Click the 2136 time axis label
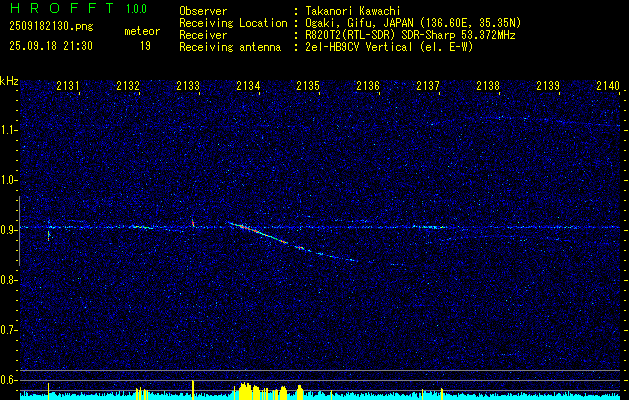Image resolution: width=629 pixels, height=400 pixels. 368,85
